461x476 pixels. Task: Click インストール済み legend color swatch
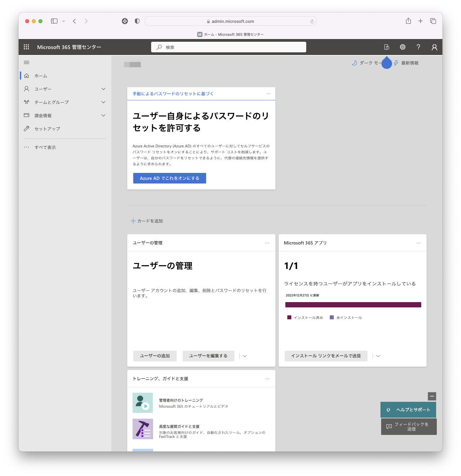click(289, 317)
